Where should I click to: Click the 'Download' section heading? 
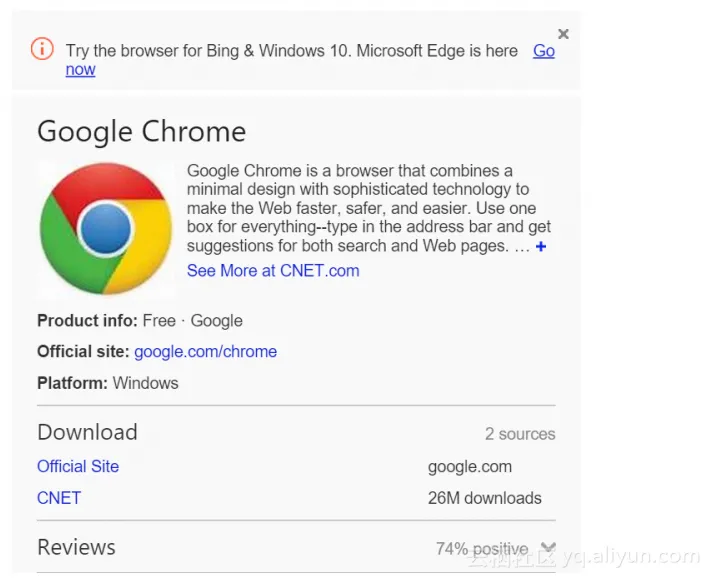tap(87, 432)
